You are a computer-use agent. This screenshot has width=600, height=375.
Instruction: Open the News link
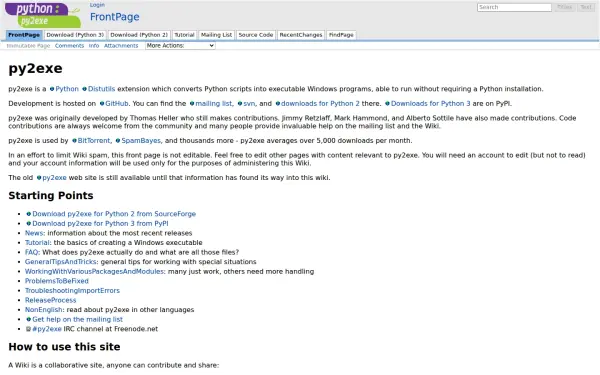34,233
